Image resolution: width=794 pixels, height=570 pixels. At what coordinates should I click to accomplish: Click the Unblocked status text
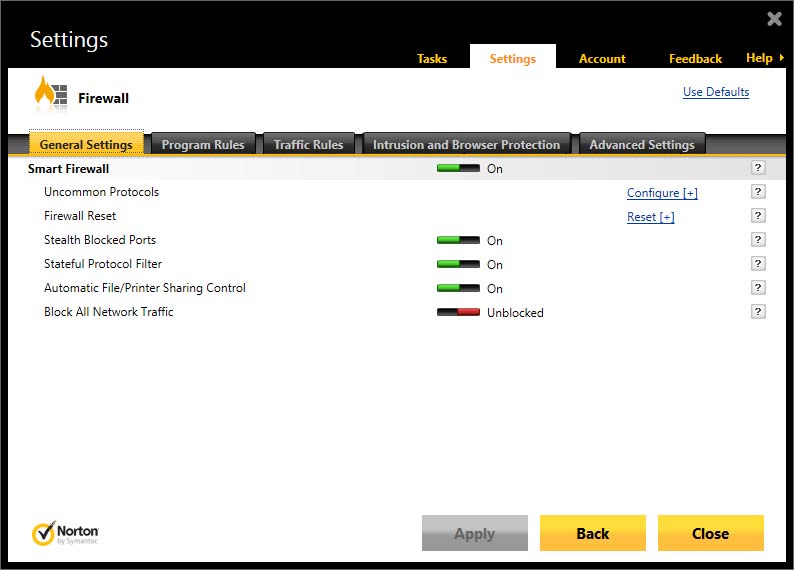click(x=515, y=313)
